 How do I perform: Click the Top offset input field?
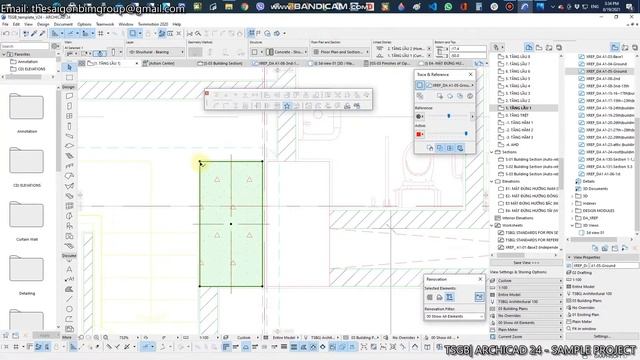click(467, 49)
